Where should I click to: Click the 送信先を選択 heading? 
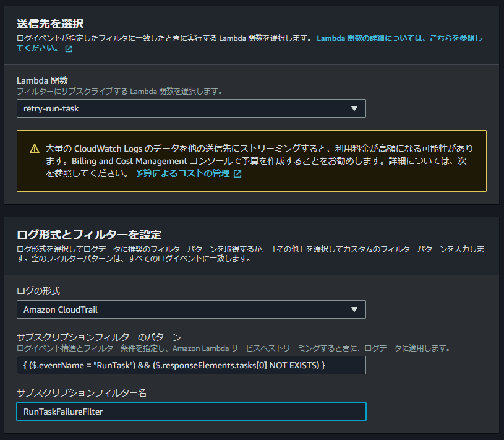50,24
